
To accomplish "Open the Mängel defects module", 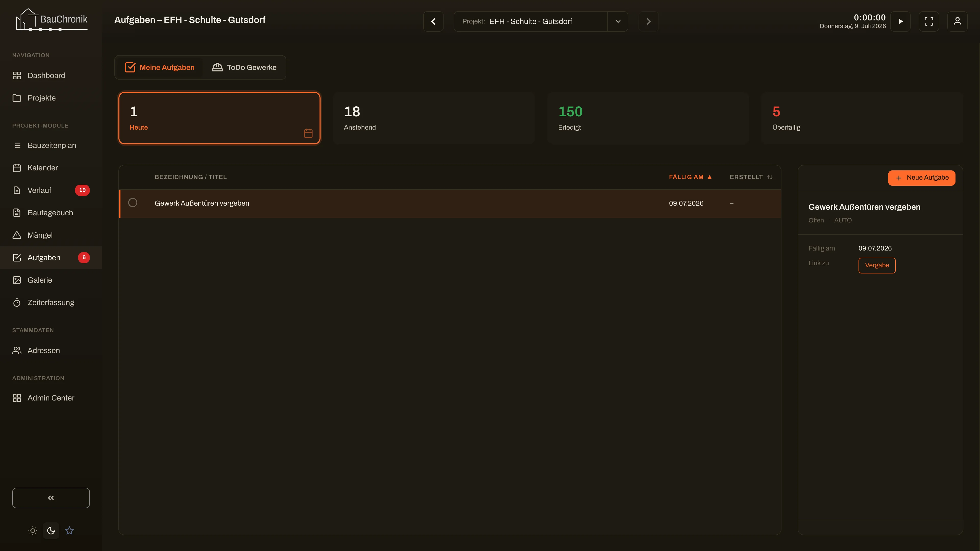I will tap(51, 235).
